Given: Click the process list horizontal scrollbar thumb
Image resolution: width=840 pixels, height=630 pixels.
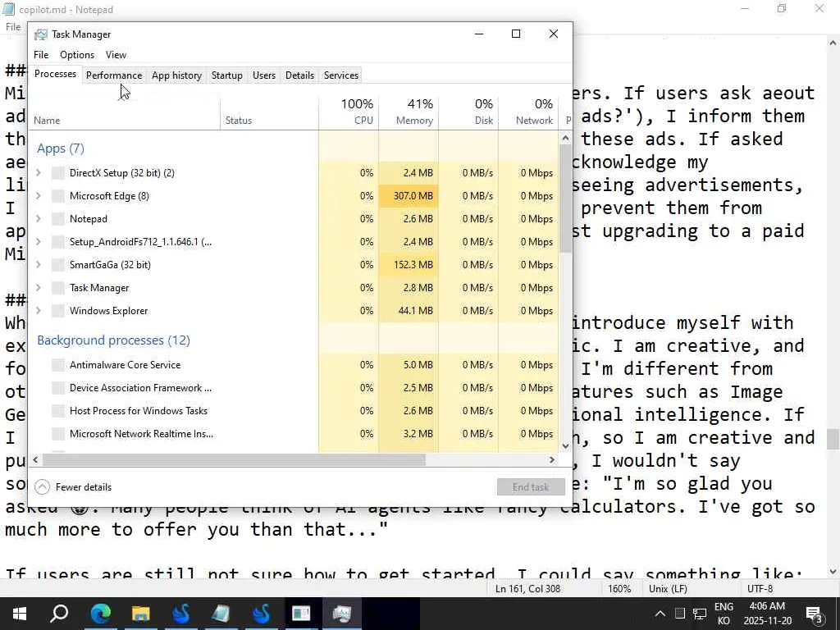Looking at the screenshot, I should click(234, 459).
